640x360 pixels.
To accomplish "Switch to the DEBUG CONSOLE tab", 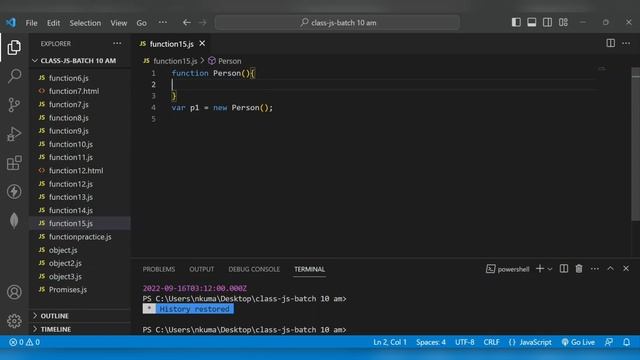I will tap(254, 269).
